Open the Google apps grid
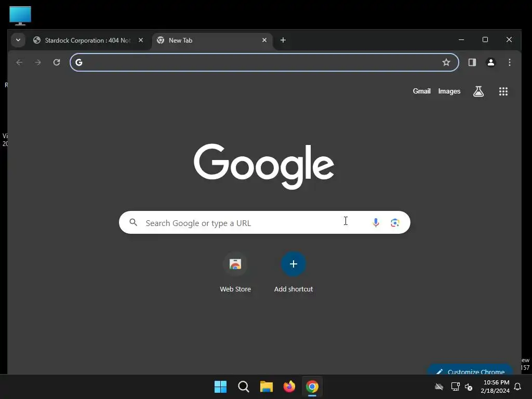Image resolution: width=532 pixels, height=399 pixels. (x=503, y=91)
